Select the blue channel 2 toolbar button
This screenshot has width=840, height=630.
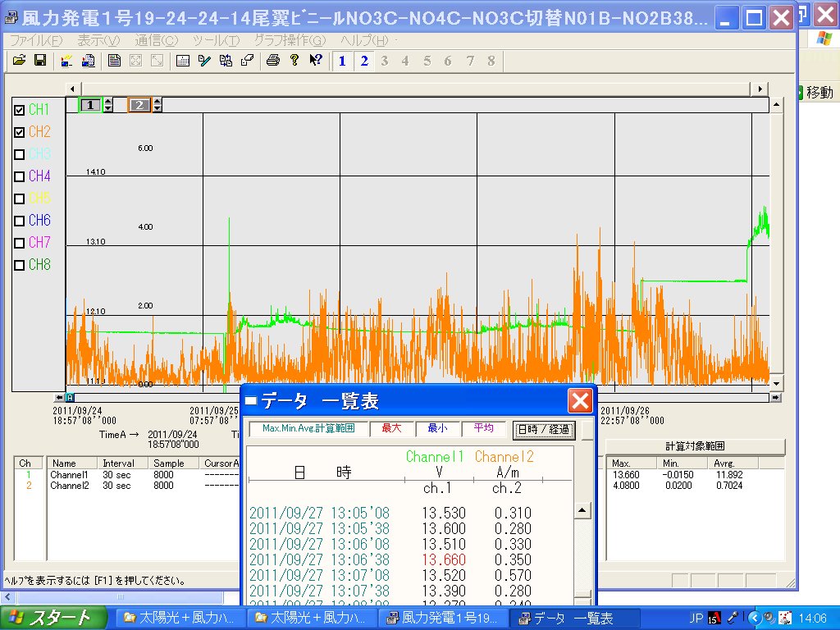pos(364,60)
